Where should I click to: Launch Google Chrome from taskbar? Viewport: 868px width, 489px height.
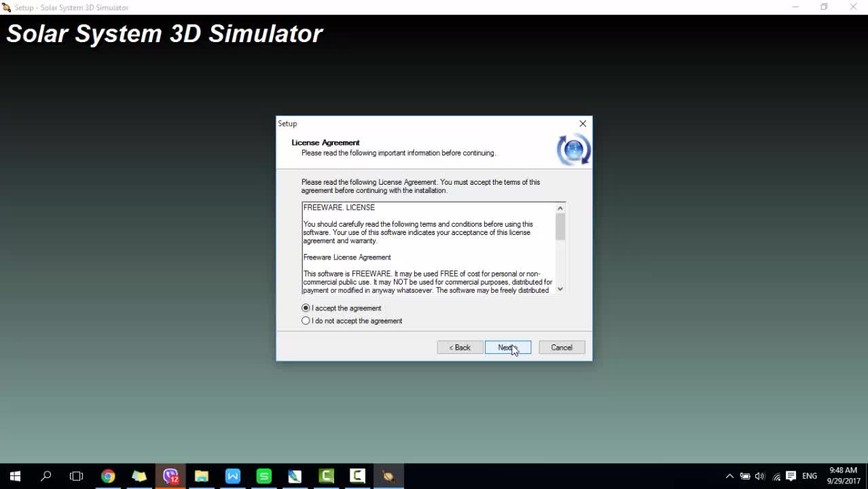tap(108, 476)
